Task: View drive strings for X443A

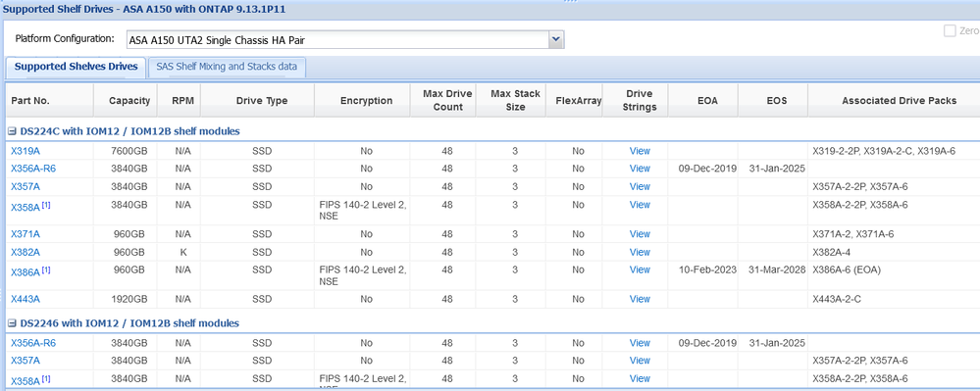Action: [640, 299]
